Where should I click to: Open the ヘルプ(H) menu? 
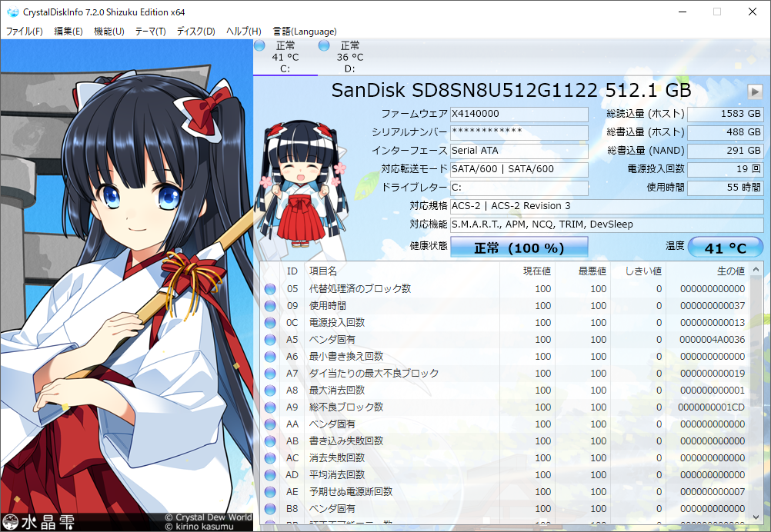243,32
